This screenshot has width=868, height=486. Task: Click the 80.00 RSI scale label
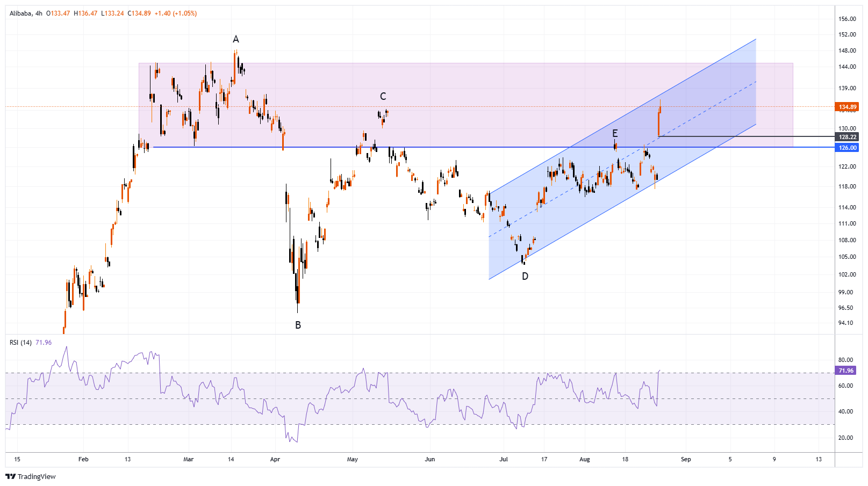coord(846,360)
